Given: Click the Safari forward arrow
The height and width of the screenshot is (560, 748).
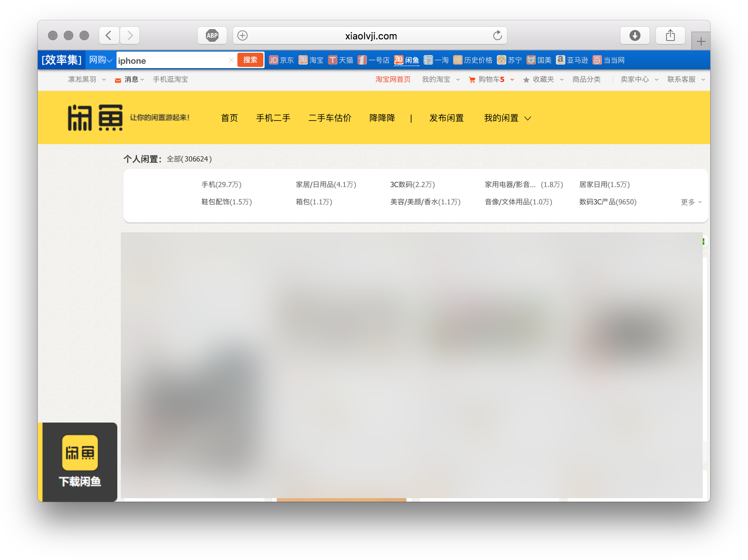Looking at the screenshot, I should (x=130, y=36).
